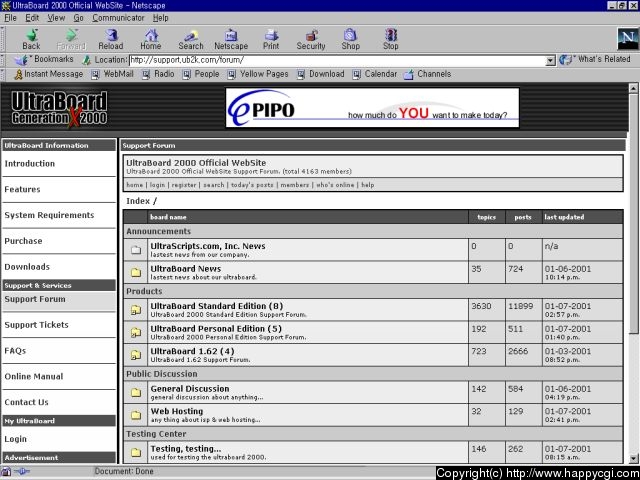Open the Security info button
This screenshot has height=480, width=640.
coord(311,40)
